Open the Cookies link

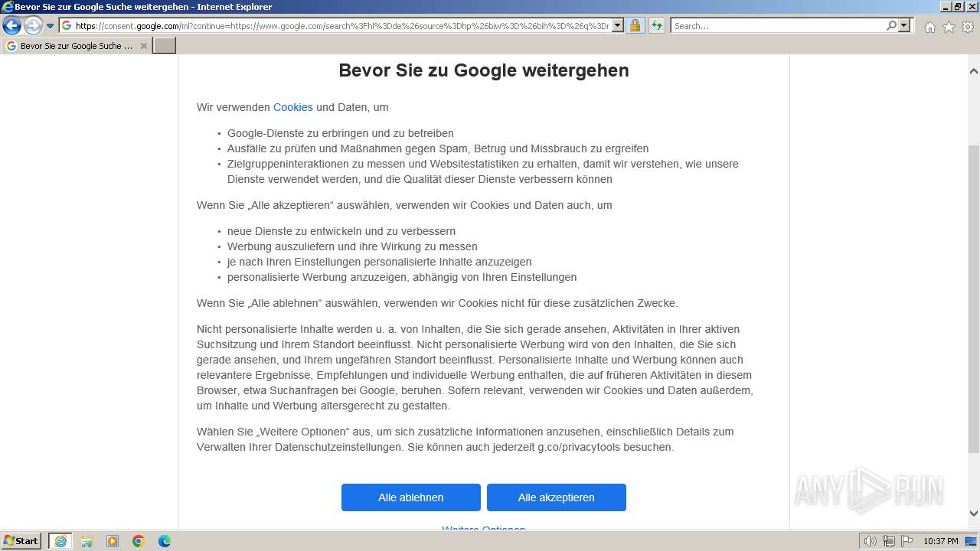pos(292,107)
